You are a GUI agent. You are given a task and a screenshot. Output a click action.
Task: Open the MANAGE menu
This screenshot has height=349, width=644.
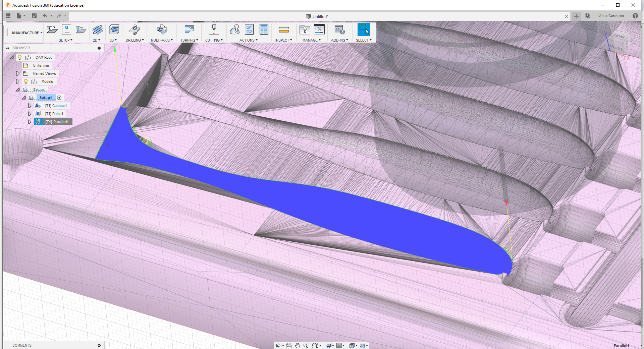312,40
